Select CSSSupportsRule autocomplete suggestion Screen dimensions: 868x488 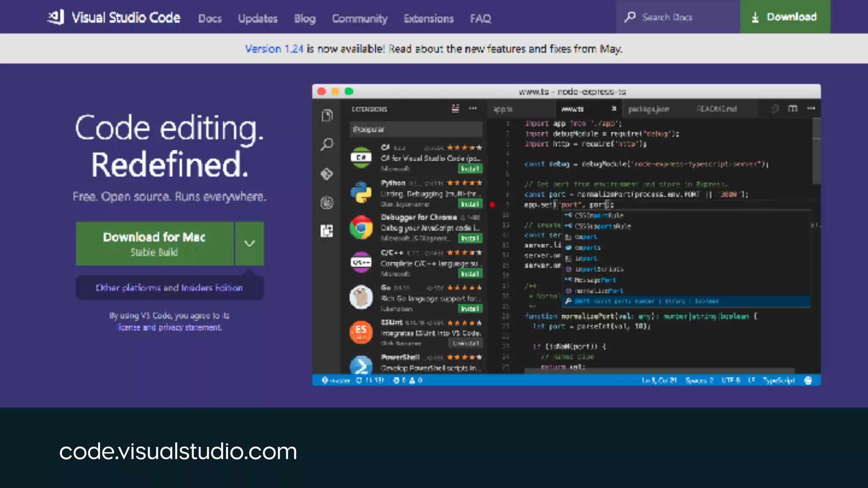(686, 227)
